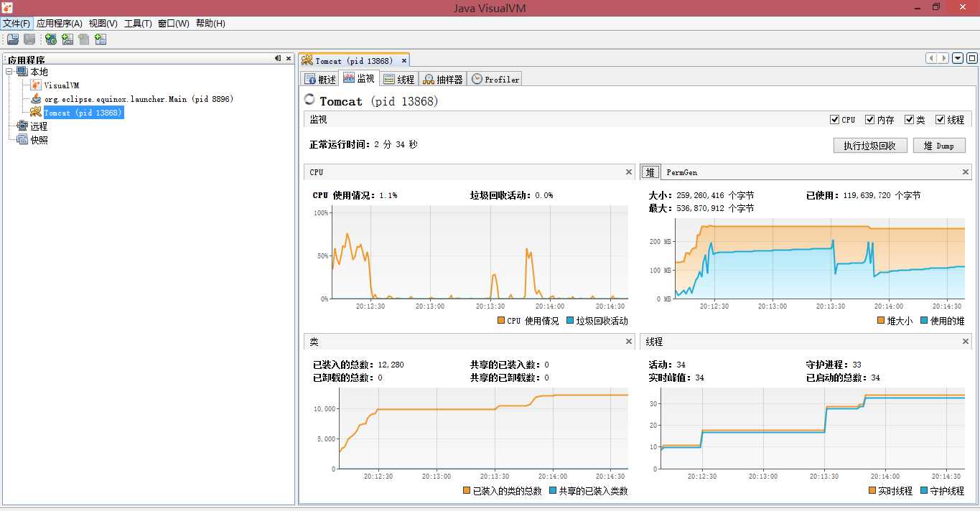The height and width of the screenshot is (511, 980).
Task: Open the document list dropdown arrow
Action: coord(958,58)
